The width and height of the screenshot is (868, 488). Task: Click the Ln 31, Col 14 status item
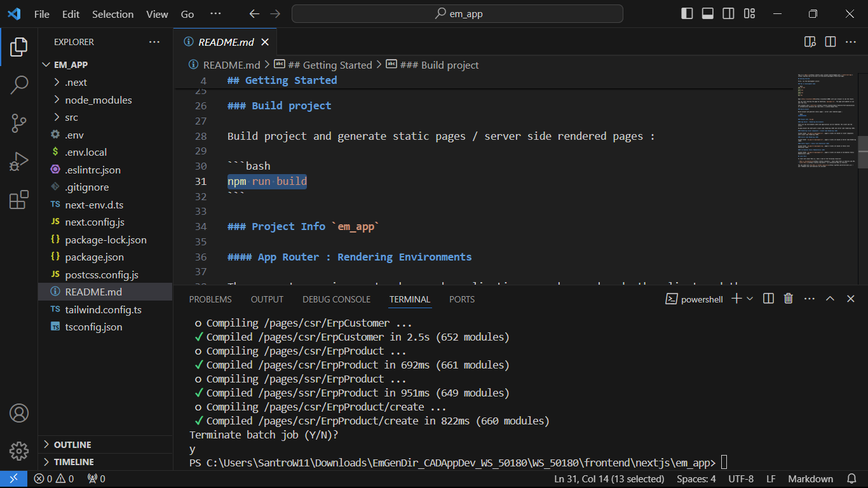[x=609, y=479]
